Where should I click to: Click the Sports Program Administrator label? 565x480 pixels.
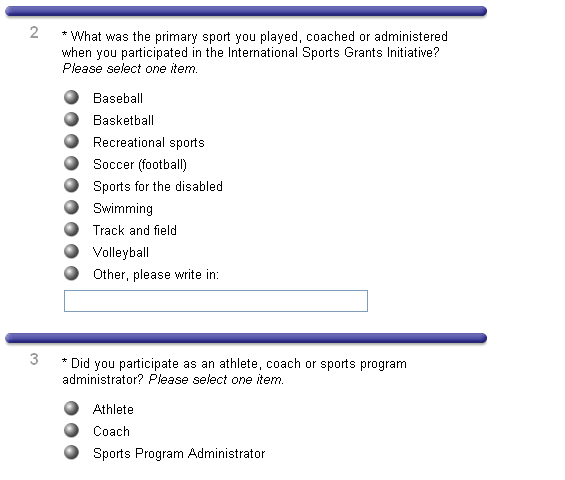pyautogui.click(x=179, y=454)
